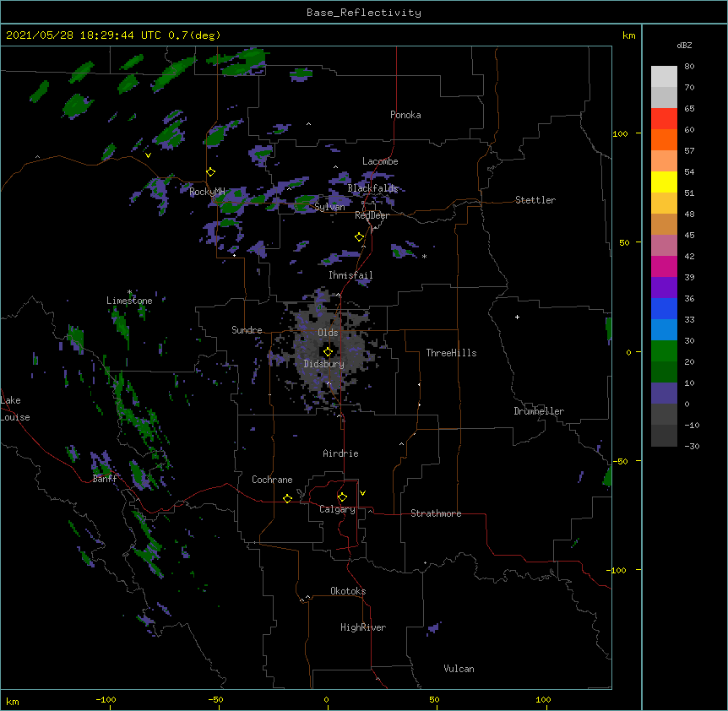Select the magenta swatch in the dBZ legend
This screenshot has height=711, width=728.
(x=664, y=266)
